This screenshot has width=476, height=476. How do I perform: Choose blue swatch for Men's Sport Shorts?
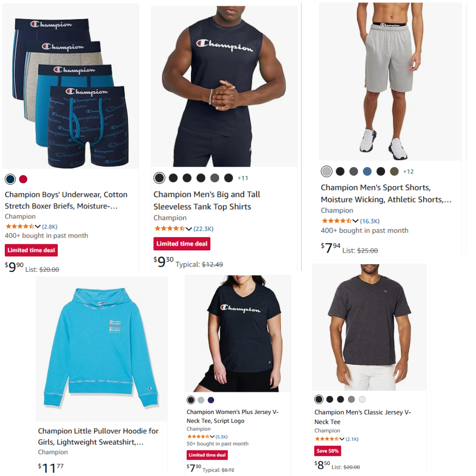[367, 171]
